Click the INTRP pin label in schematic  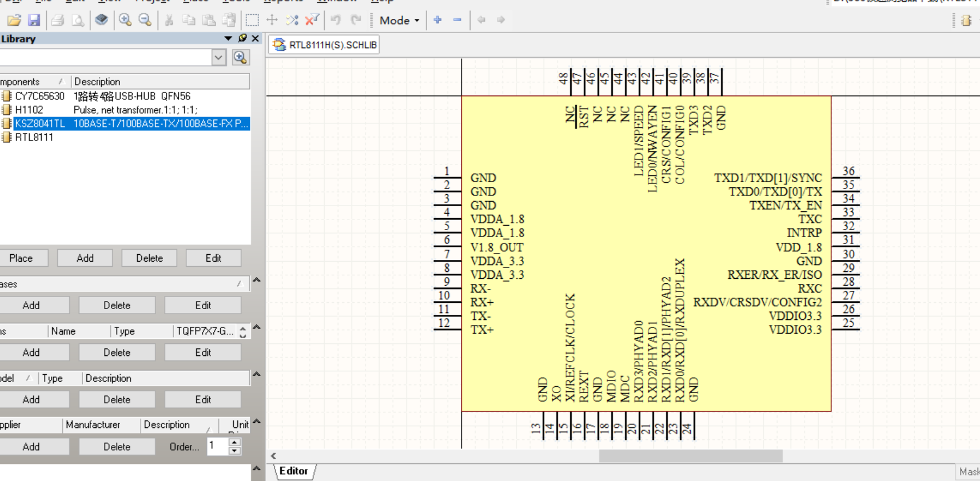(804, 233)
